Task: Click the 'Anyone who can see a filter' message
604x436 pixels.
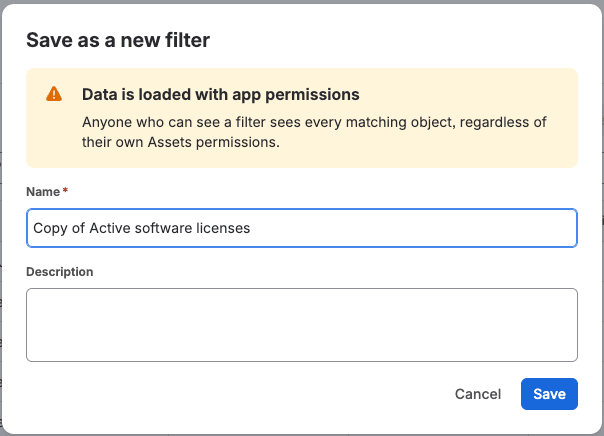Action: click(314, 132)
